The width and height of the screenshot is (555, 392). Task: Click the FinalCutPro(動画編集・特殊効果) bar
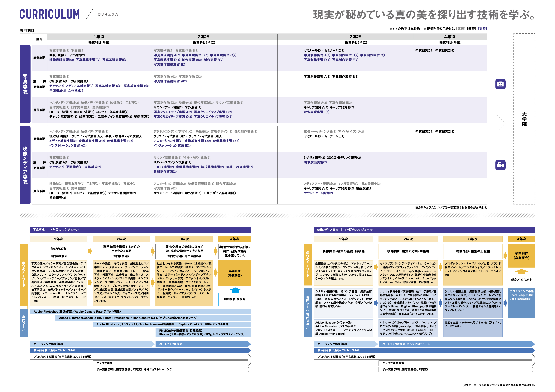coord(203,333)
